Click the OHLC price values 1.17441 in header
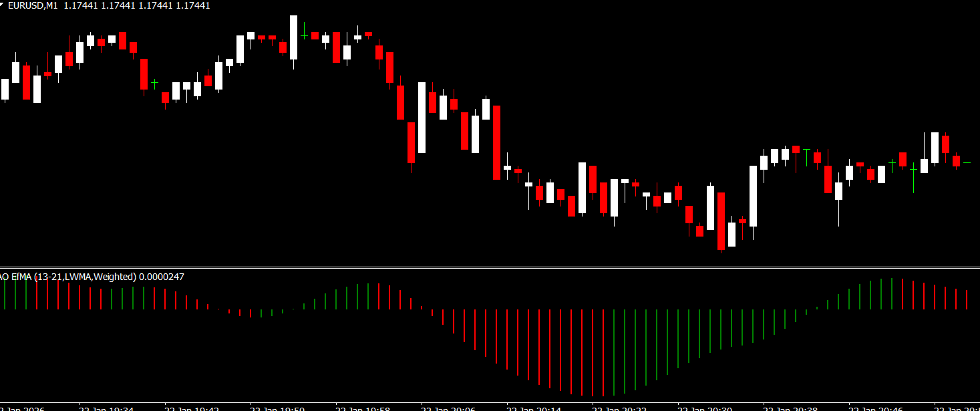The height and width of the screenshot is (411, 980). [137, 5]
